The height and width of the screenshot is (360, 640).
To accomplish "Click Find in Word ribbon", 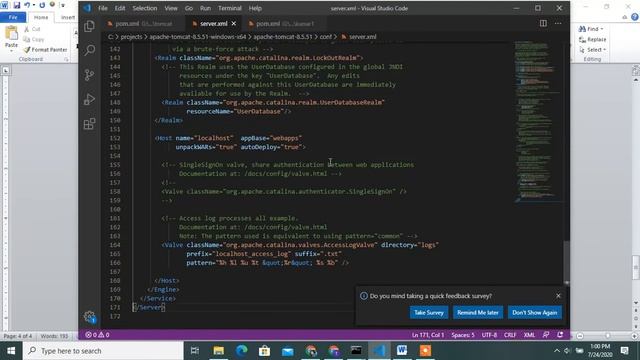I will [x=589, y=29].
